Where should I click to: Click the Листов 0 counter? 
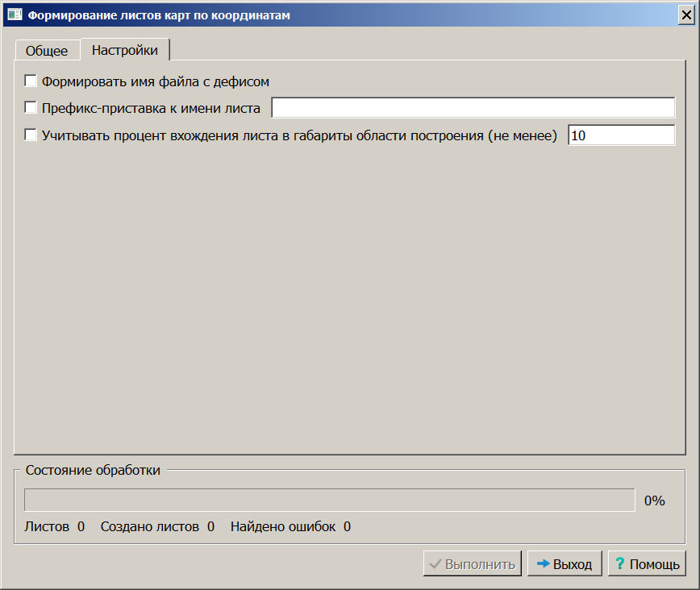[x=55, y=527]
